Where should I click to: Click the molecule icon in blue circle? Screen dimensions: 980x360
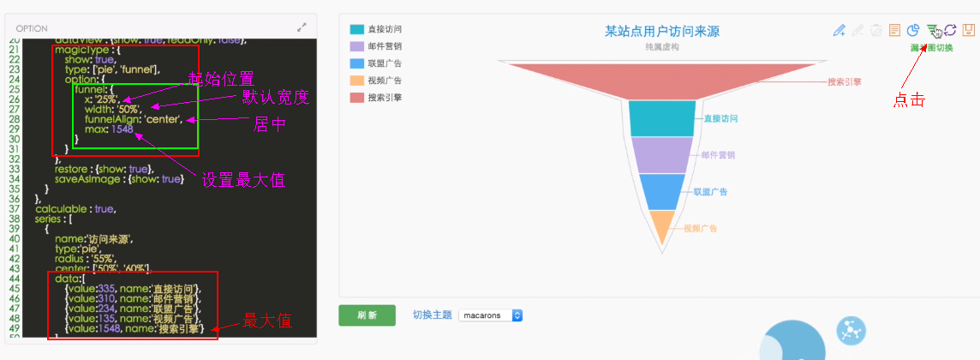coord(850,329)
